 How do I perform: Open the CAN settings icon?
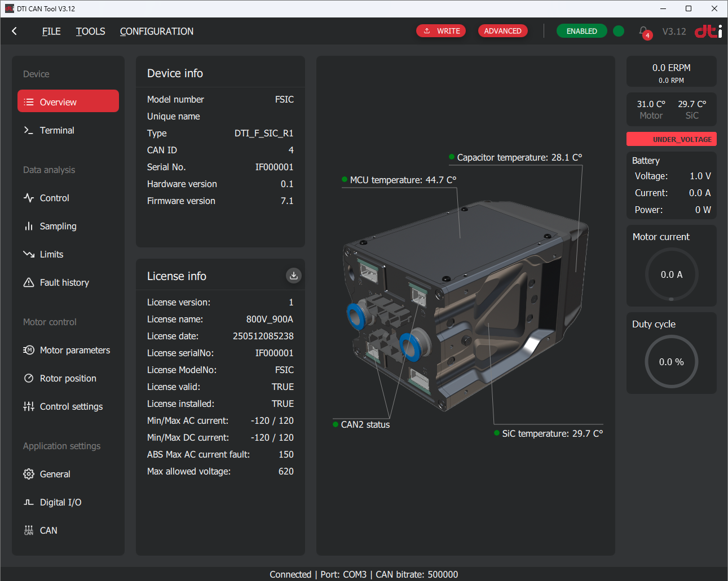click(x=29, y=530)
